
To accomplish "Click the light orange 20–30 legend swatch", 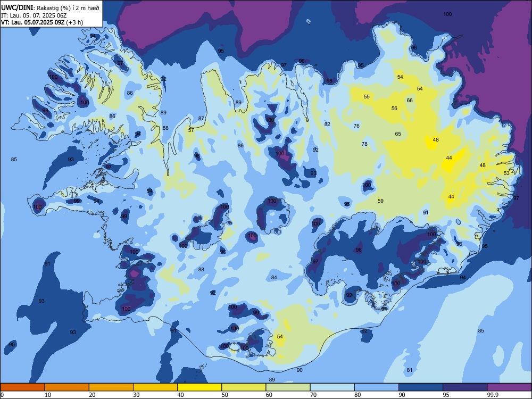I will [x=111, y=387].
